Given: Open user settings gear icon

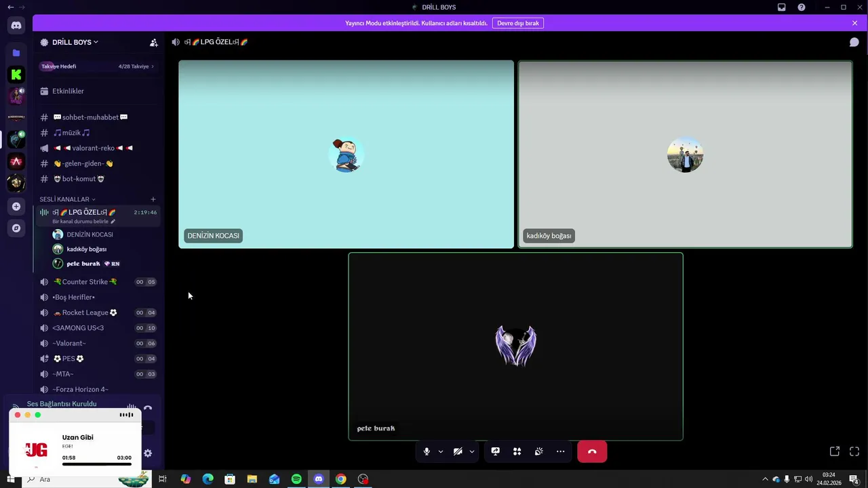Looking at the screenshot, I should 148,453.
